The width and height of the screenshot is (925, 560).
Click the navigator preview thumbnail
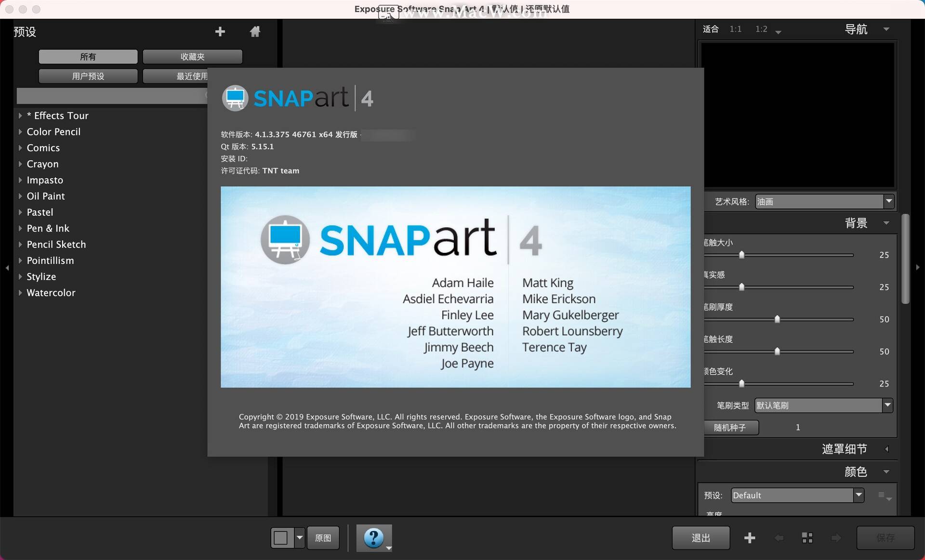[797, 115]
